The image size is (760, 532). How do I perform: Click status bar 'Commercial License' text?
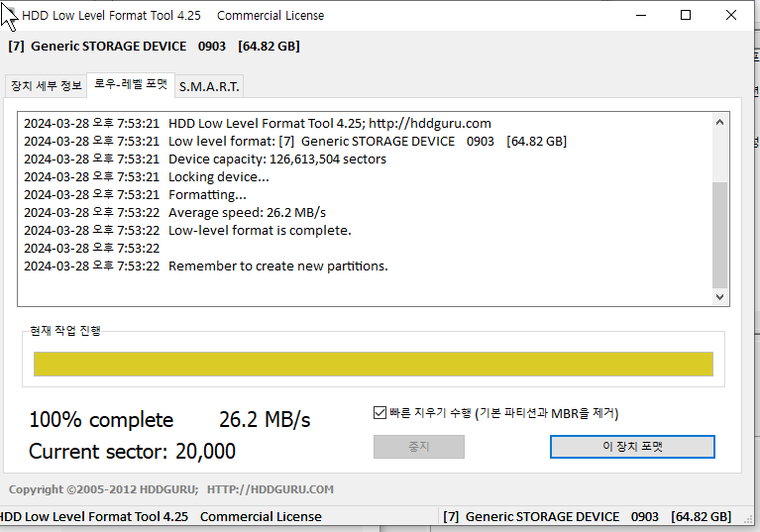tap(261, 516)
